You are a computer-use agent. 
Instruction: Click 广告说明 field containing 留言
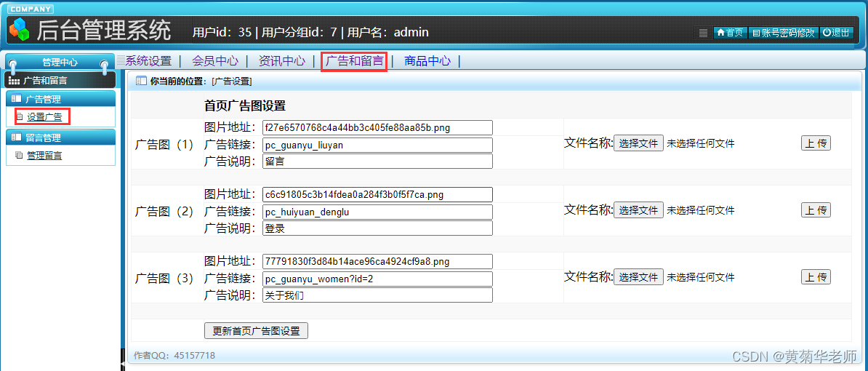tap(377, 161)
